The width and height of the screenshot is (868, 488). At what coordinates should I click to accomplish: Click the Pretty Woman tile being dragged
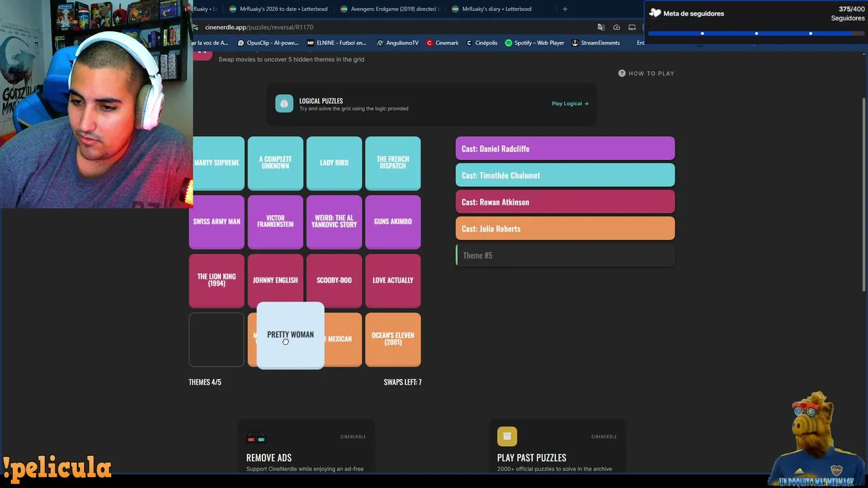tap(290, 335)
